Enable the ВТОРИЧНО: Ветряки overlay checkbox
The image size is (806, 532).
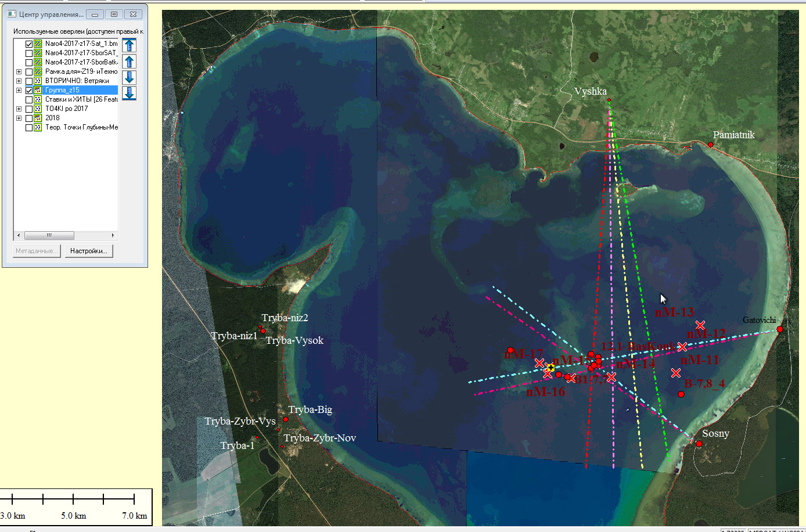click(x=29, y=81)
